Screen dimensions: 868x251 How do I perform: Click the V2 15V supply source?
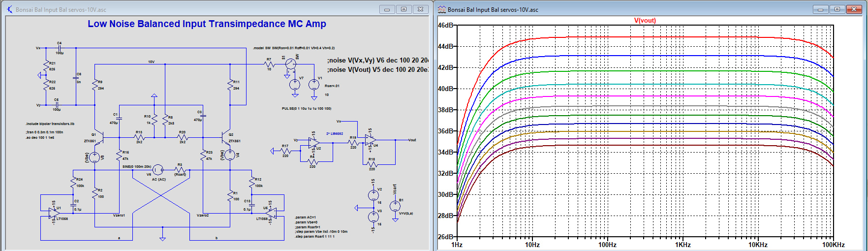click(x=373, y=195)
